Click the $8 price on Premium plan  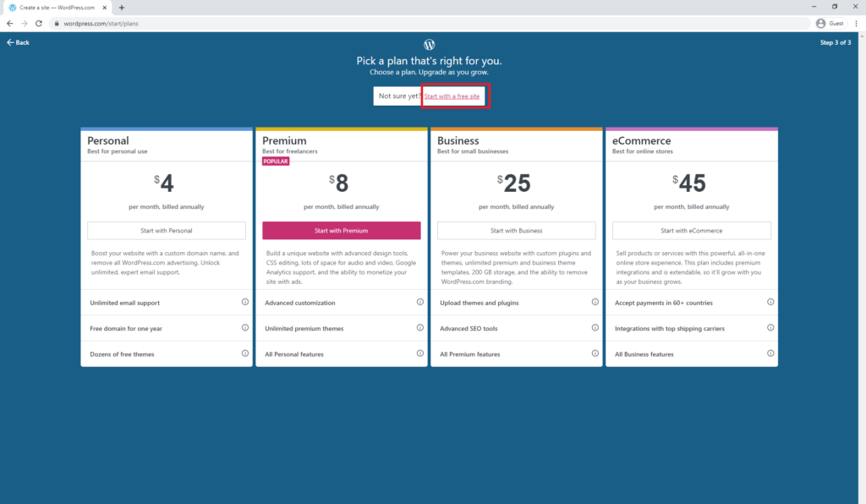click(338, 184)
